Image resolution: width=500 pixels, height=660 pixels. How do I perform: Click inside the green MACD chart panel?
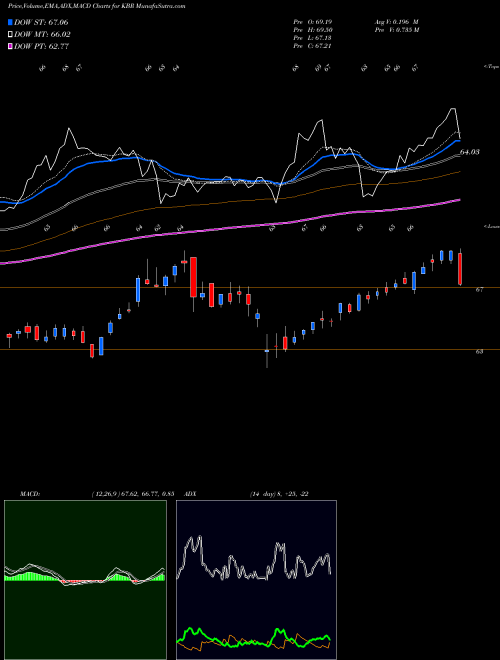(x=85, y=580)
